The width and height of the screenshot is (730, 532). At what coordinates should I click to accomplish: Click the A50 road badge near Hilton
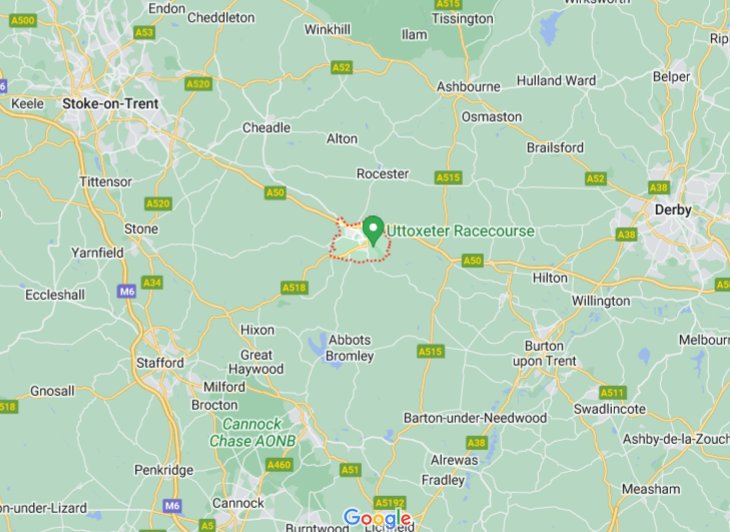(472, 260)
